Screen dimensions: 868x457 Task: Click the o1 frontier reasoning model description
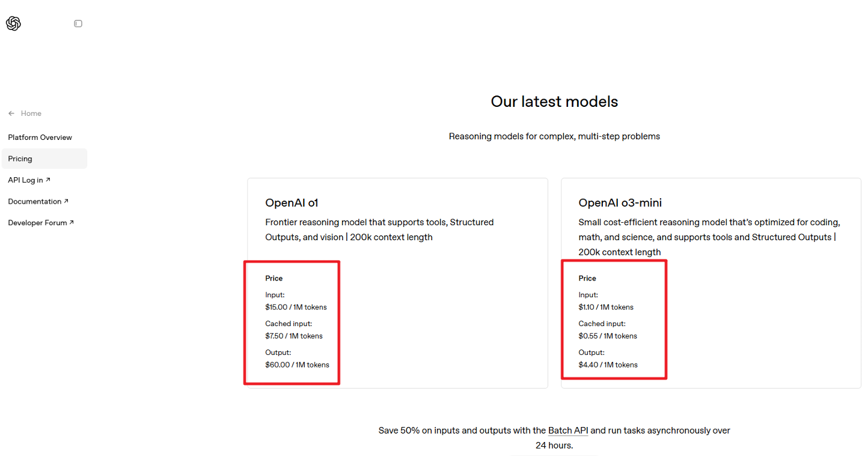point(379,229)
